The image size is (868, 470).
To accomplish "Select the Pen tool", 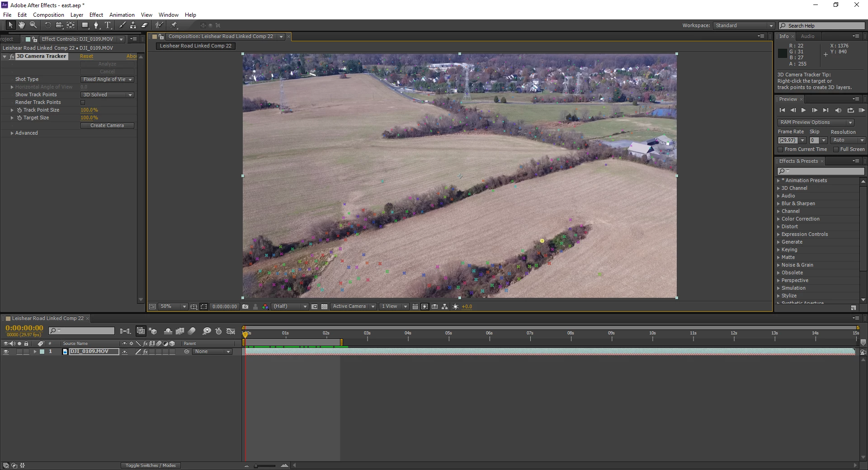I will (96, 25).
